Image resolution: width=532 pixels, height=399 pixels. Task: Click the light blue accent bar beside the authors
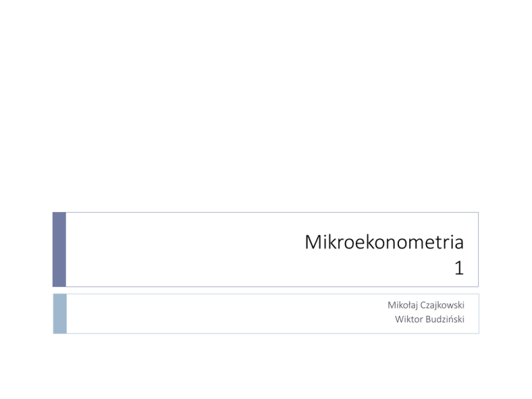click(x=60, y=313)
